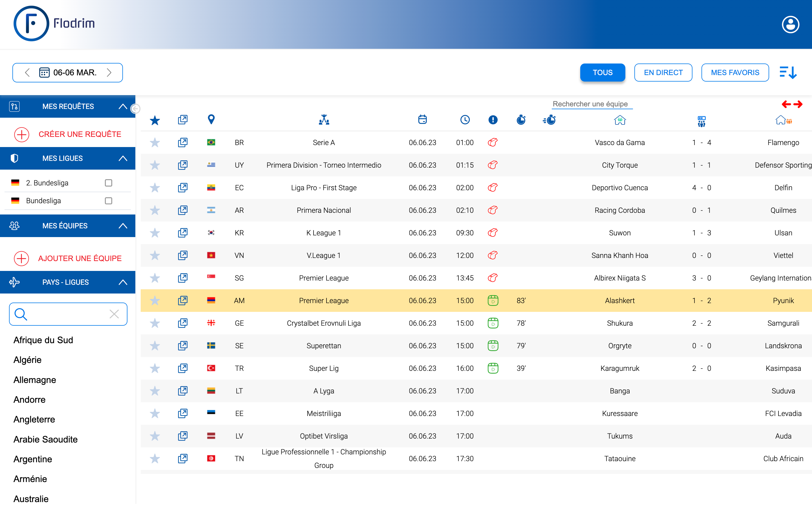Open Vasco da Gama match in new window

pos(182,143)
